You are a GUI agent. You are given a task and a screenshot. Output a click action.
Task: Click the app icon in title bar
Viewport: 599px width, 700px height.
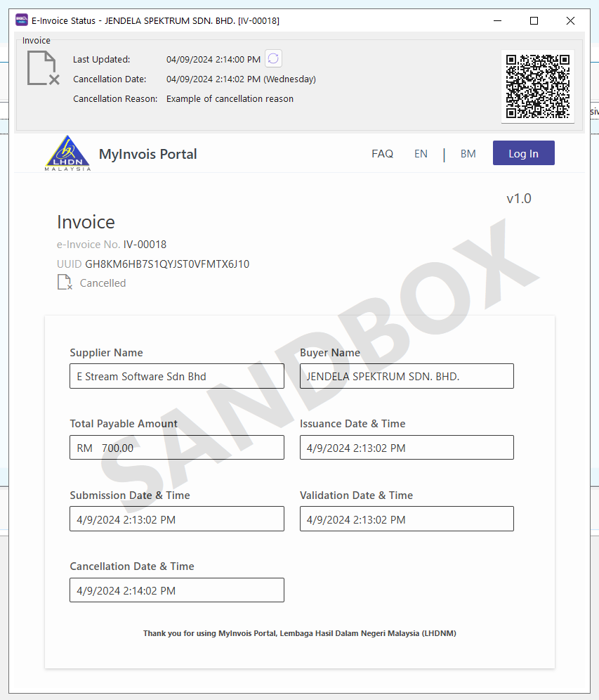click(x=22, y=20)
